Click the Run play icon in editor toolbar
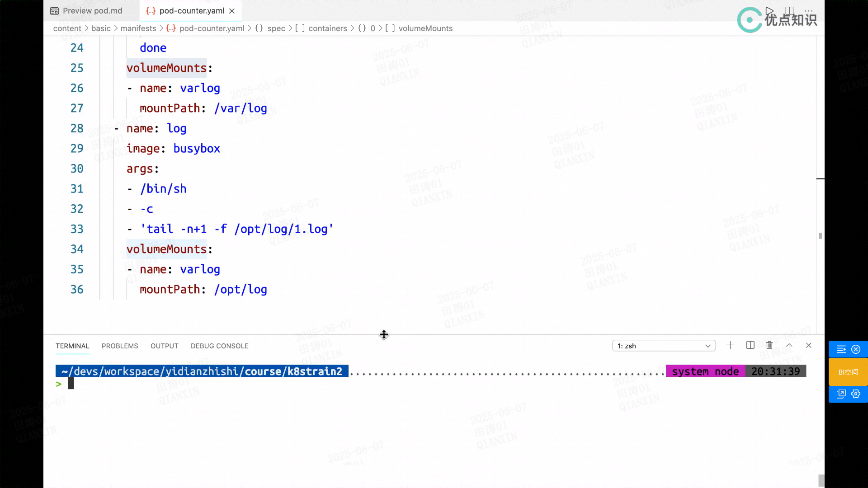Image resolution: width=868 pixels, height=488 pixels. 769,10
